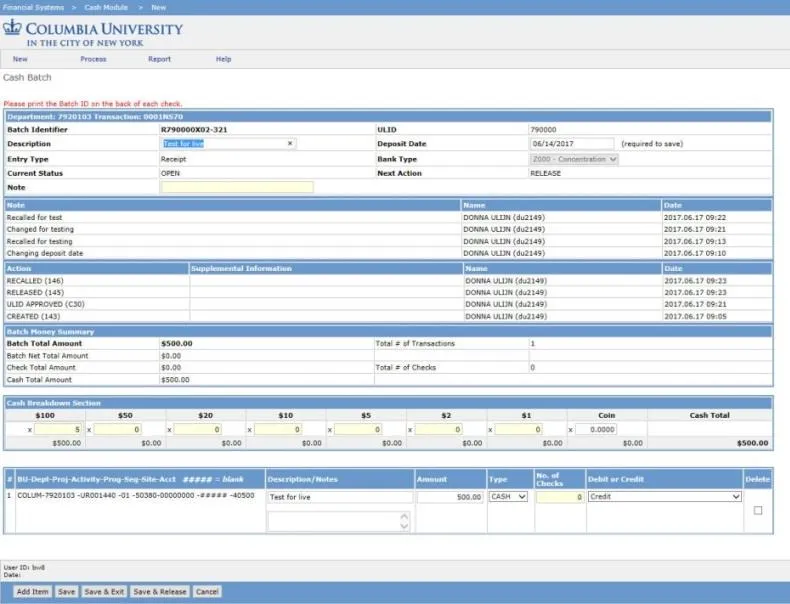Screen dimensions: 790x604
Task: Open the New menu
Action: pos(20,59)
